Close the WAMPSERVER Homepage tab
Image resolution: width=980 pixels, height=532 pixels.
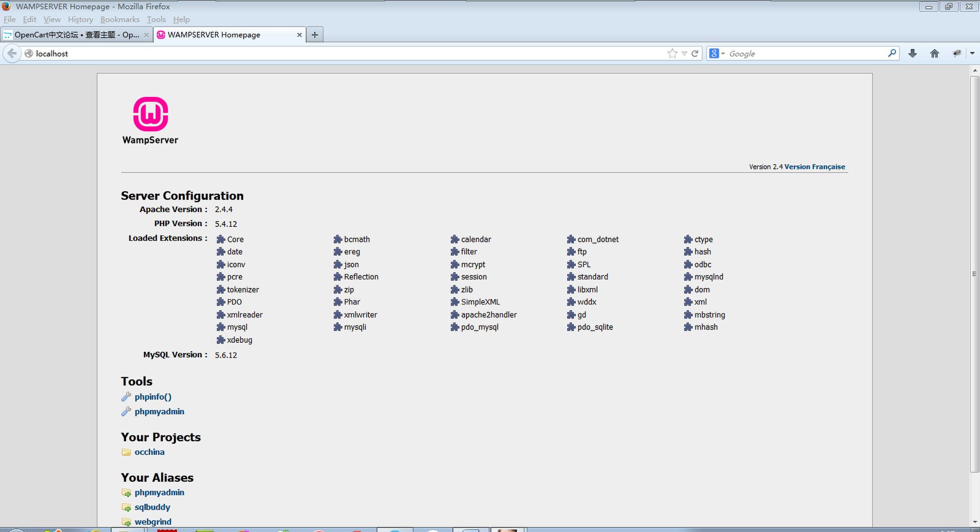click(299, 35)
